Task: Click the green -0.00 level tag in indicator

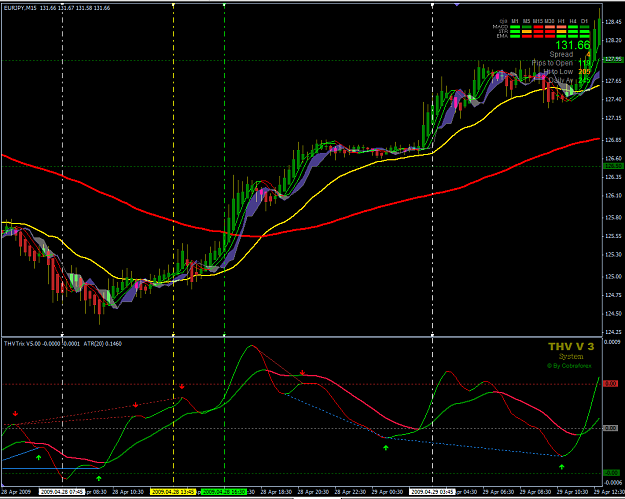Action: [612, 473]
